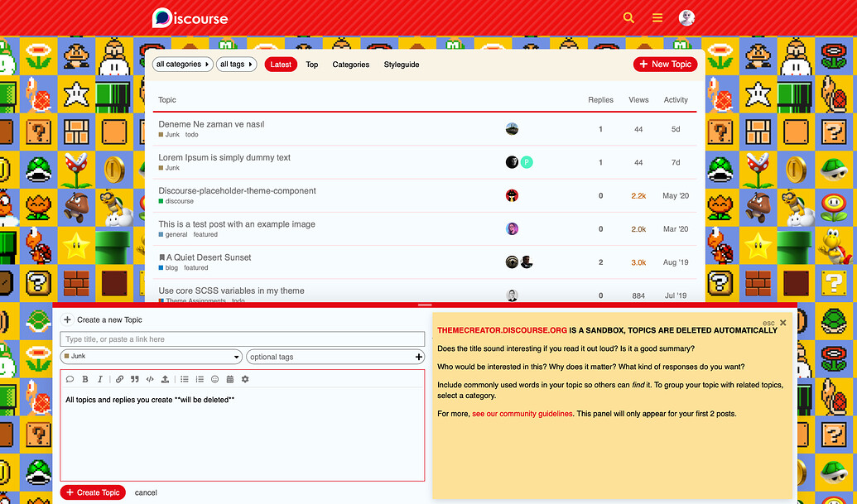Open the community guidelines link
857x504 pixels.
522,414
